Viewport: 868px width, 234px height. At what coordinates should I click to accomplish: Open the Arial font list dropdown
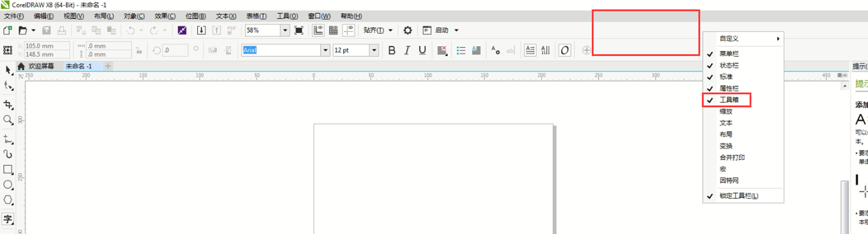coord(326,50)
